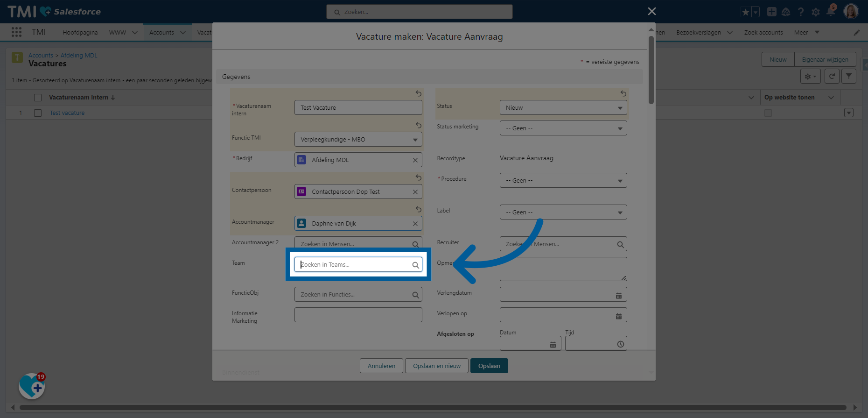868x418 pixels.
Task: Open the Status marketing dropdown
Action: [563, 128]
